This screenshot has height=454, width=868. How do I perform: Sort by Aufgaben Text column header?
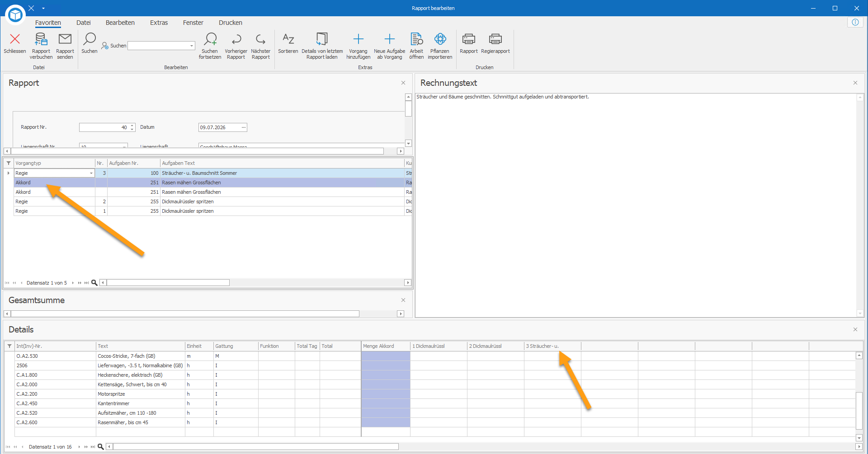[282, 163]
